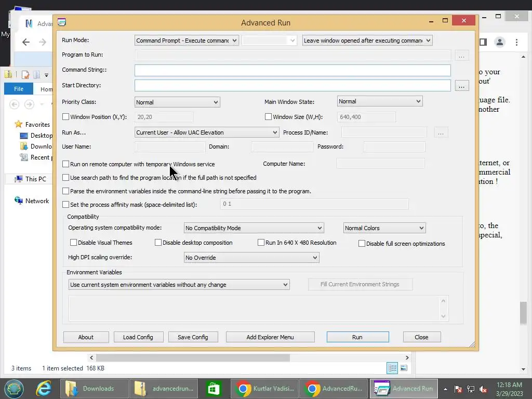532x399 pixels.
Task: Open the Windows Store taskbar icon
Action: 214,389
